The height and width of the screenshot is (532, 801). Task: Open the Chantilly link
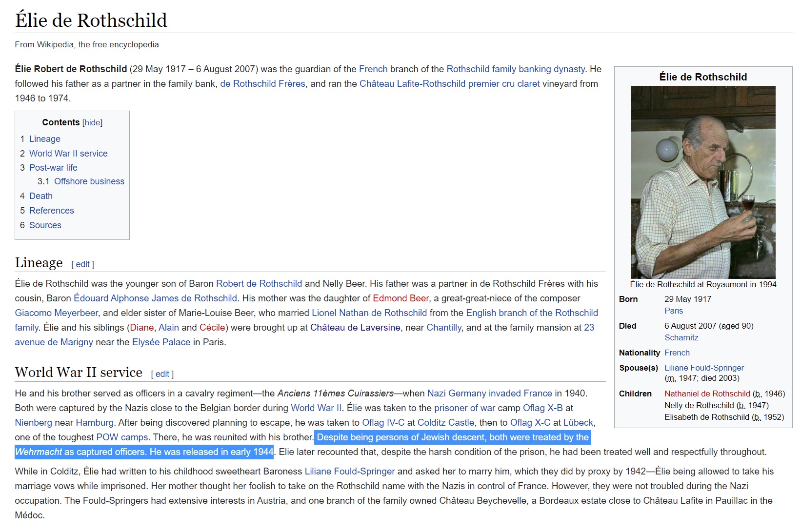click(x=444, y=328)
